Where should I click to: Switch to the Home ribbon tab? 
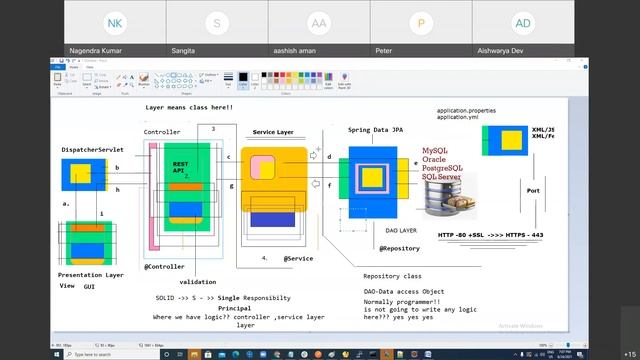tap(74, 67)
